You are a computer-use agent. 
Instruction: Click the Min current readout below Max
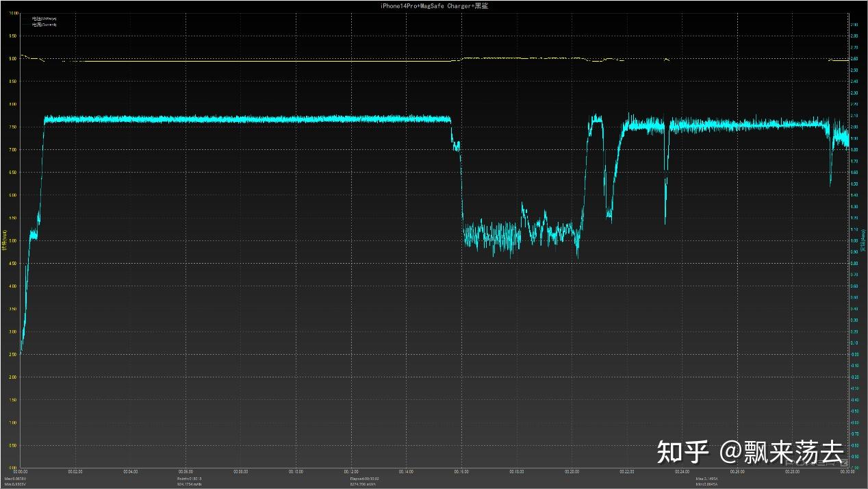[709, 484]
